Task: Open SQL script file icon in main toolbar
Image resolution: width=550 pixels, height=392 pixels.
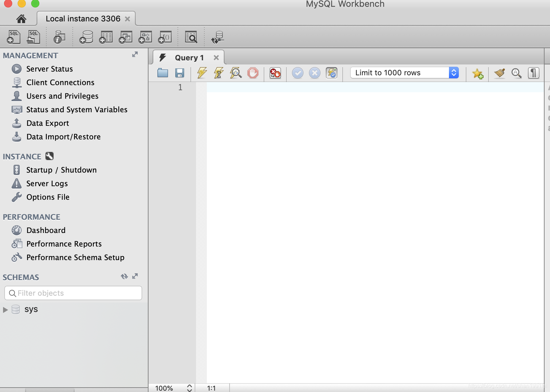Action: 33,37
